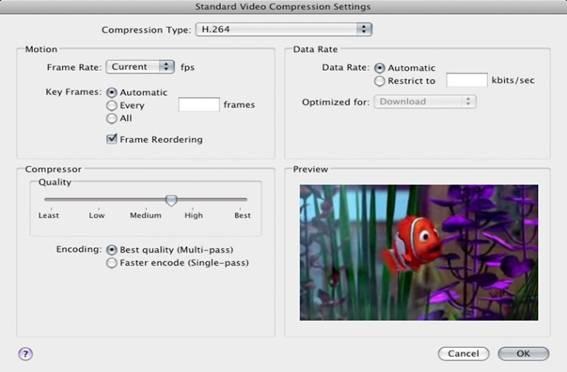Open help with the question mark icon
This screenshot has height=372, width=567.
click(25, 354)
